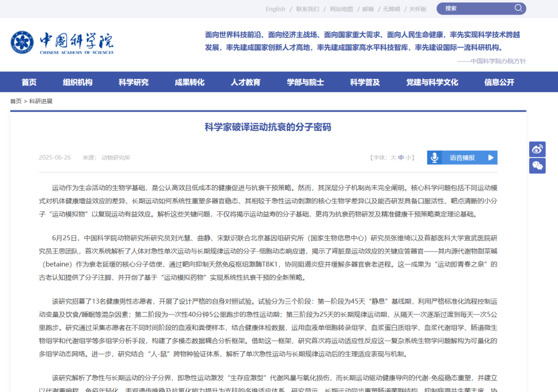Open 人才教育 menu
Viewport: 558px width, 392px height.
click(x=245, y=82)
